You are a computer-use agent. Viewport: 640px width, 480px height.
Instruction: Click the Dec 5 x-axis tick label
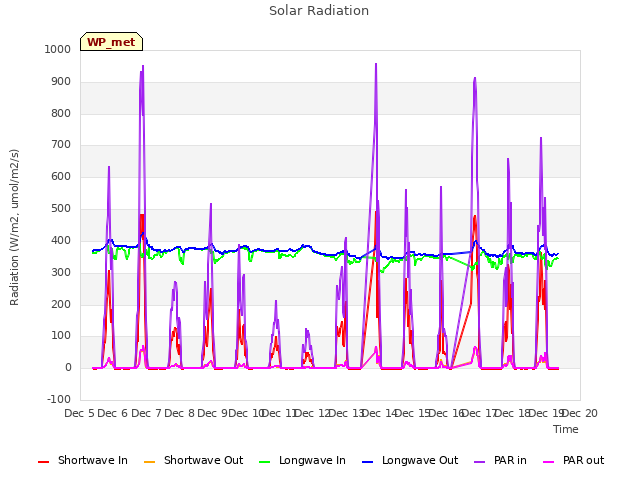[80, 413]
